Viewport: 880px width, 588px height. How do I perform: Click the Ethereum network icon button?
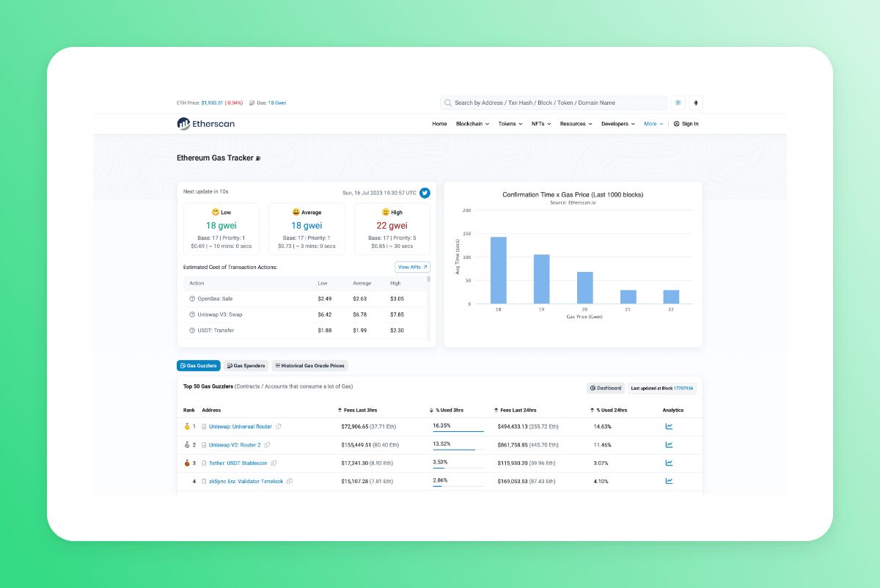tap(695, 103)
